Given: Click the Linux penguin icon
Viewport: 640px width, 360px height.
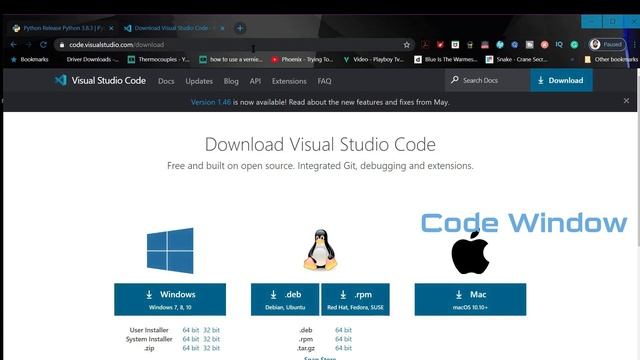Looking at the screenshot, I should 320,250.
